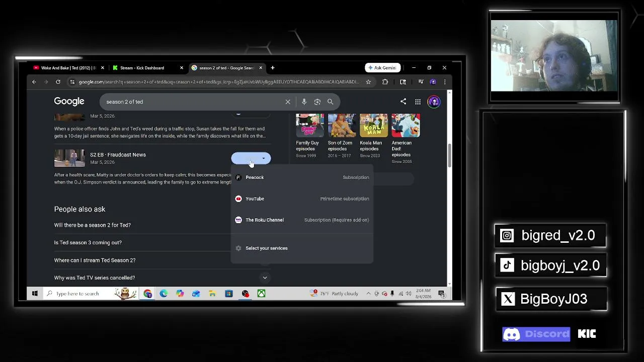Expand 'Is Ted season 3 coming out?'
The height and width of the screenshot is (362, 644).
[x=88, y=242]
